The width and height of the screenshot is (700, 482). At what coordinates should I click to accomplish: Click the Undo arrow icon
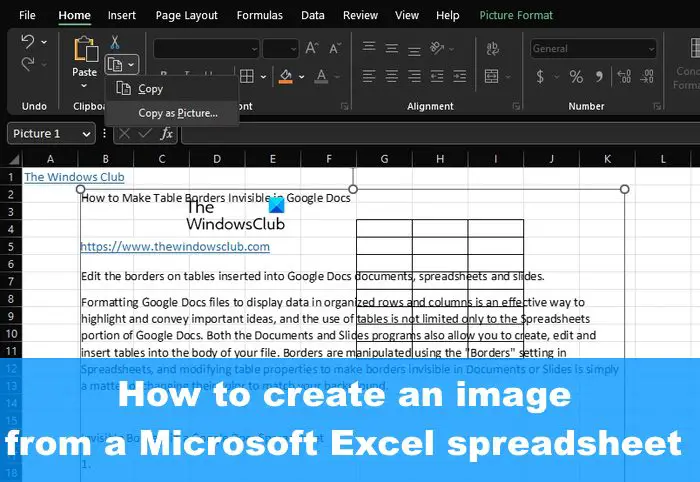pos(28,42)
